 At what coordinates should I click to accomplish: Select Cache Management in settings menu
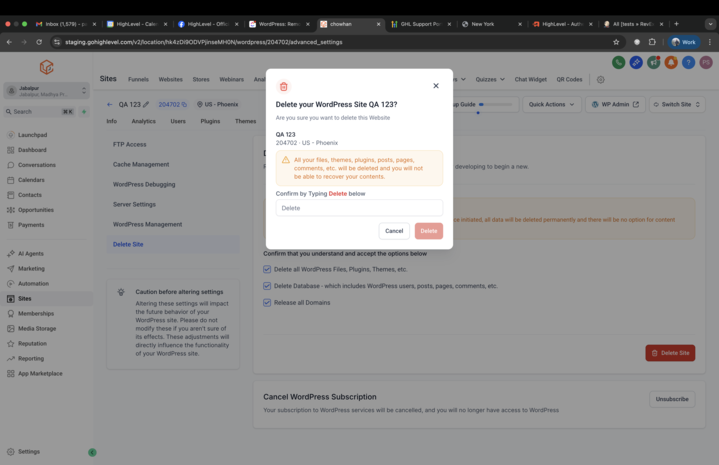(141, 164)
